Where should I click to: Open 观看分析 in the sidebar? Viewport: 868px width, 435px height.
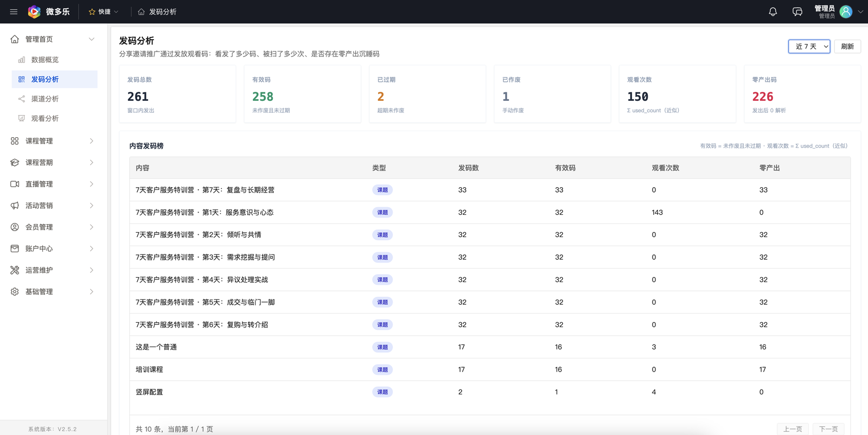pos(54,118)
